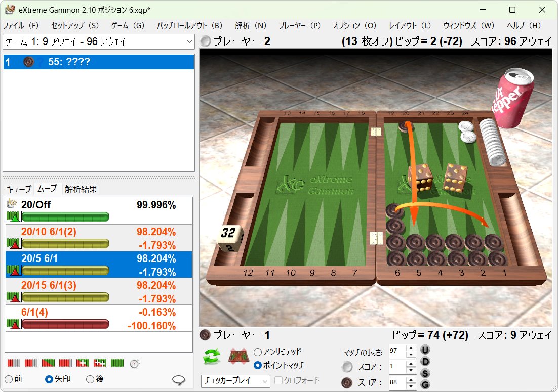Select the all-green analysis level icon
The width and height of the screenshot is (558, 392).
click(117, 363)
